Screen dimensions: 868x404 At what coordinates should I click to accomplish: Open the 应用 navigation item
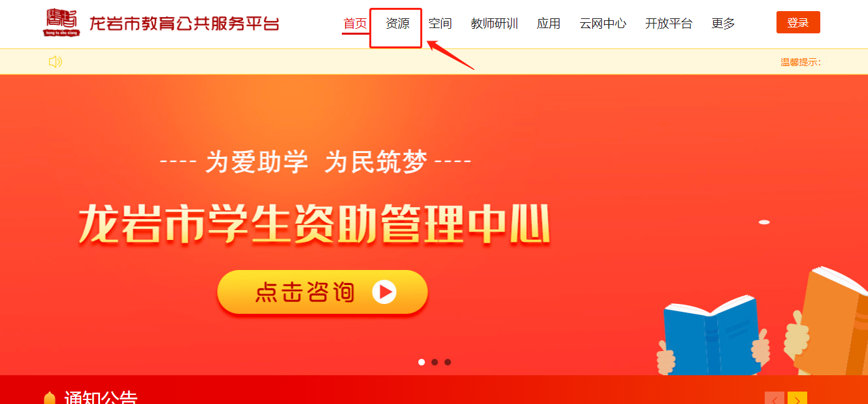coord(548,24)
